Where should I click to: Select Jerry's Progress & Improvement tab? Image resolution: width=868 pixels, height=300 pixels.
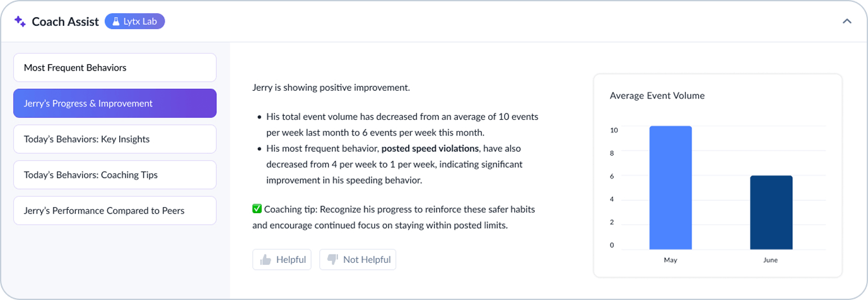pos(115,103)
